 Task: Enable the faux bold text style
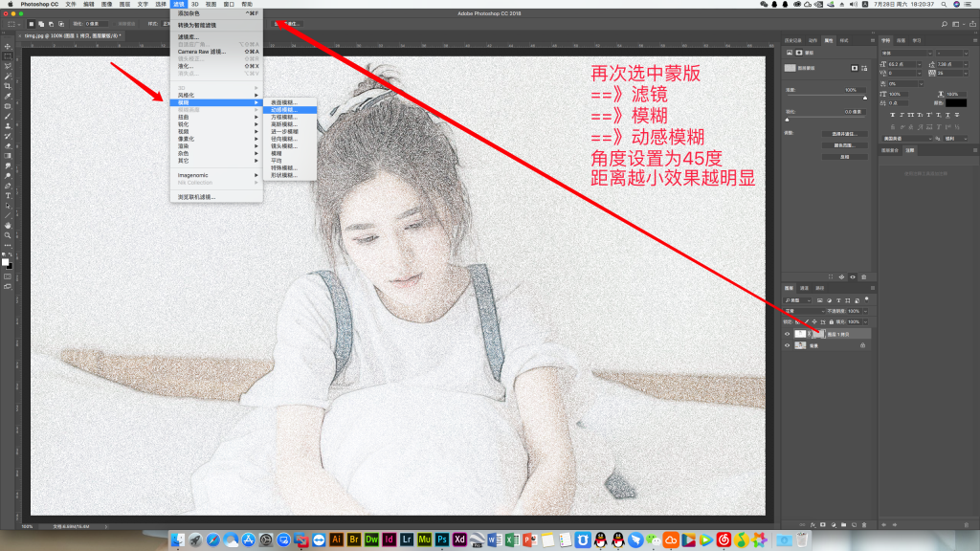pyautogui.click(x=892, y=115)
